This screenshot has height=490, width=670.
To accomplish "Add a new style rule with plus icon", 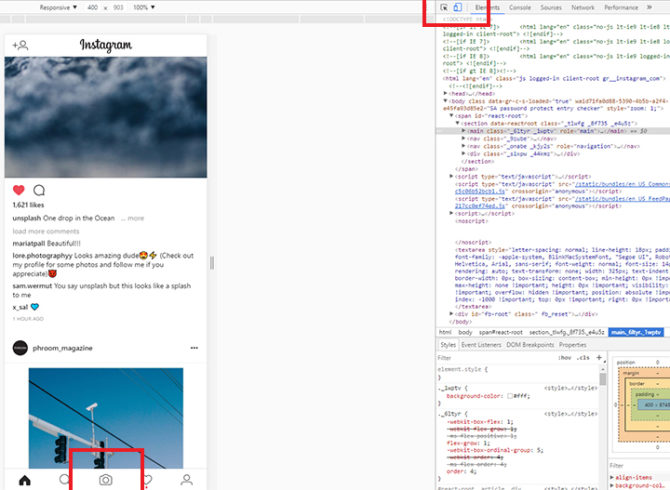I will tap(599, 358).
